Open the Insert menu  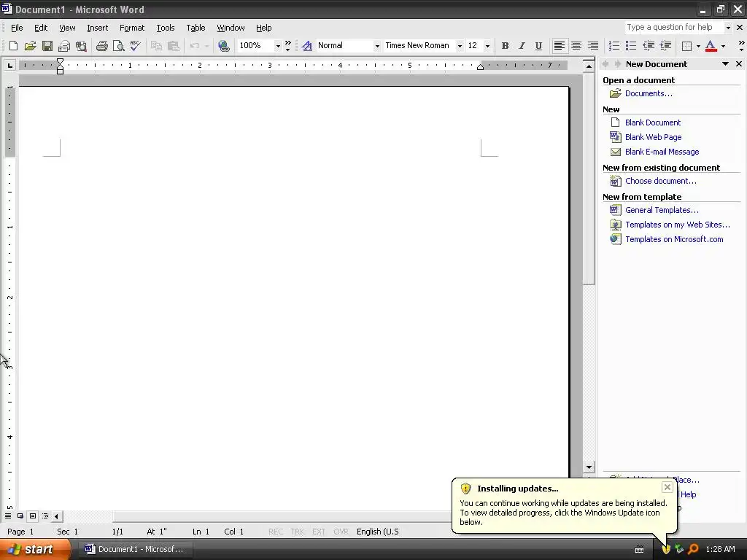point(97,28)
